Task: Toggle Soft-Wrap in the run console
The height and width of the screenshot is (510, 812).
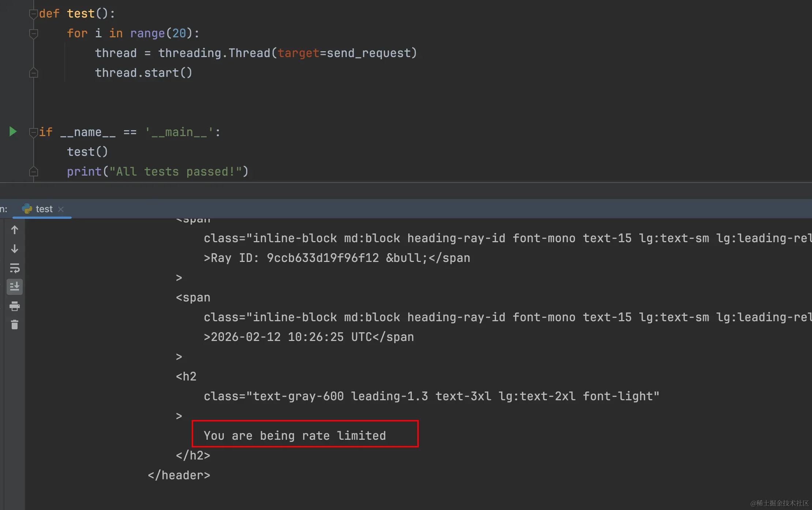Action: coord(15,268)
